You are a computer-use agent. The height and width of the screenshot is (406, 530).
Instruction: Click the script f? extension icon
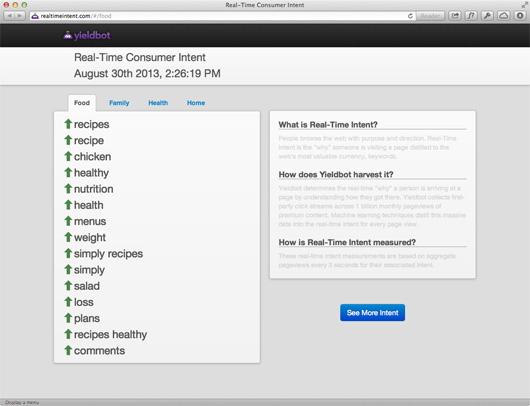(471, 16)
